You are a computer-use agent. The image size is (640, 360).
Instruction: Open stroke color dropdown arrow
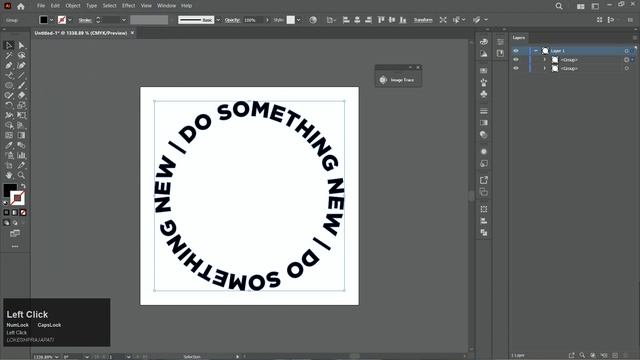point(70,20)
